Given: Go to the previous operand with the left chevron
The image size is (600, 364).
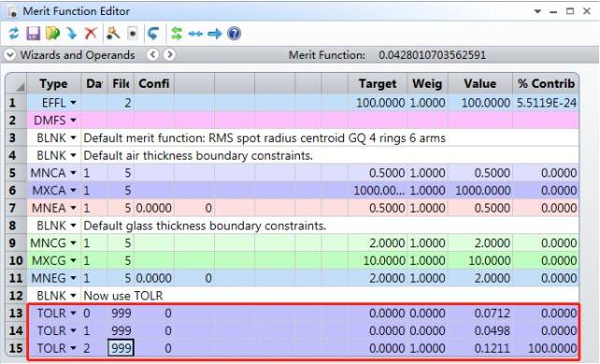Looking at the screenshot, I should (x=152, y=55).
